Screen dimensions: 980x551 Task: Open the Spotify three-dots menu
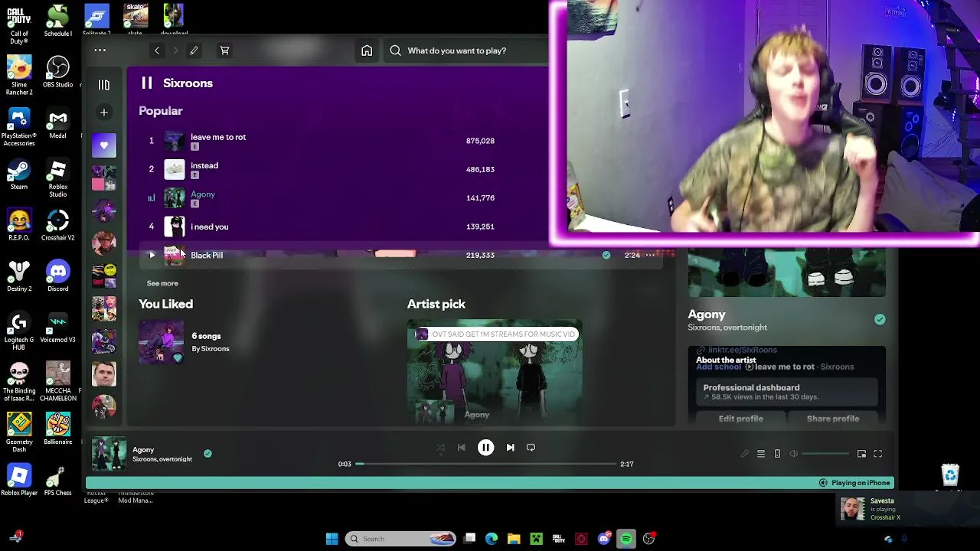(x=100, y=51)
